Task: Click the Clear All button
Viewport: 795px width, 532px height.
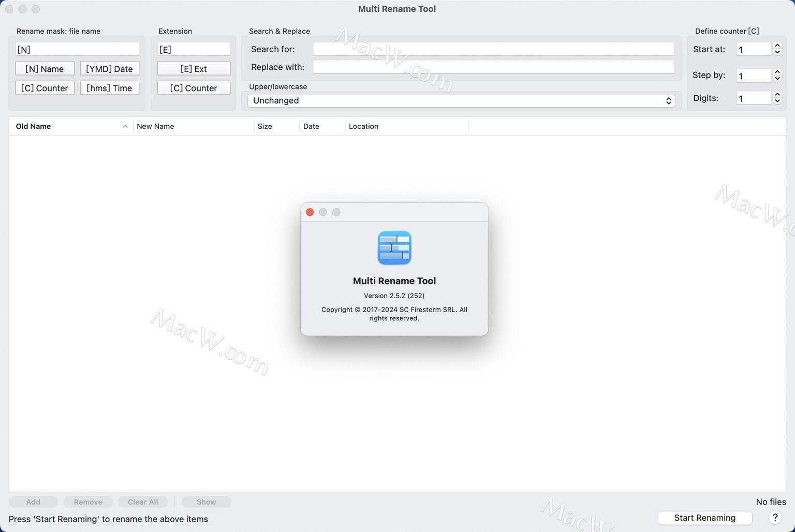Action: [143, 502]
